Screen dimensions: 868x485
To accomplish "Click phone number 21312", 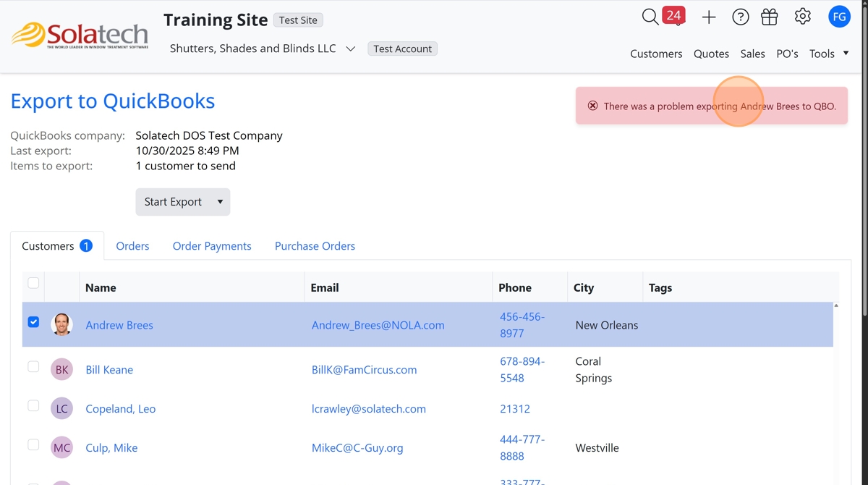I will (x=515, y=409).
